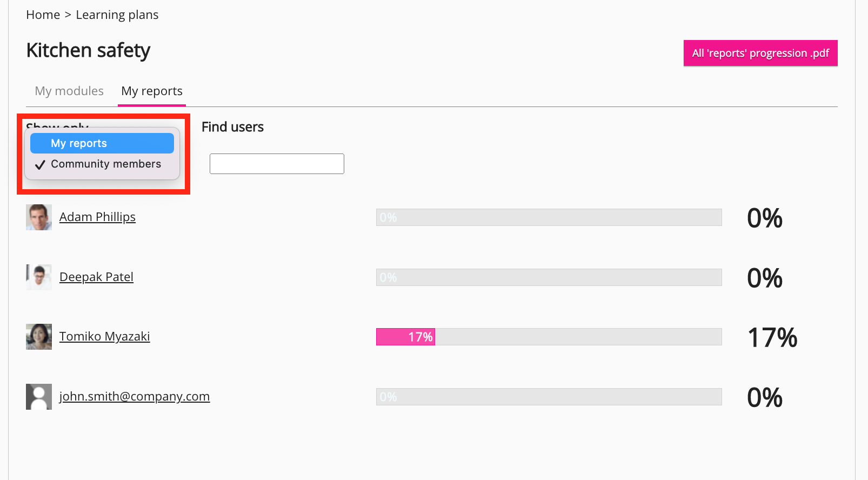868x480 pixels.
Task: Open Learning plans breadcrumb link
Action: [x=117, y=15]
